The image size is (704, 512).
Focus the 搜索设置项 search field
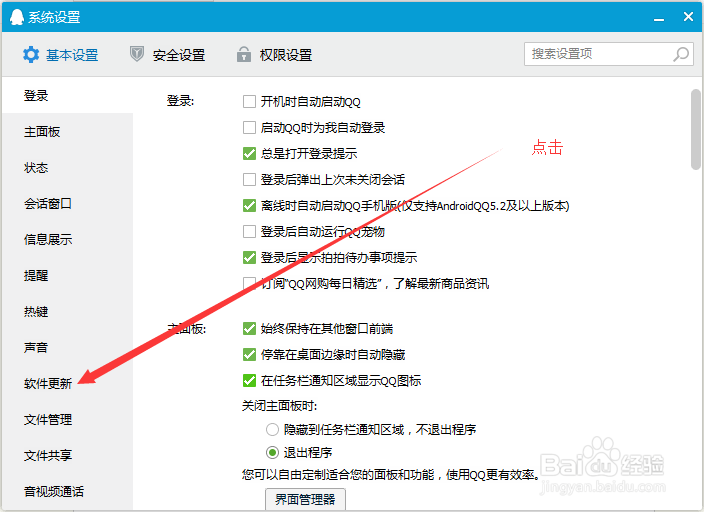coord(609,54)
